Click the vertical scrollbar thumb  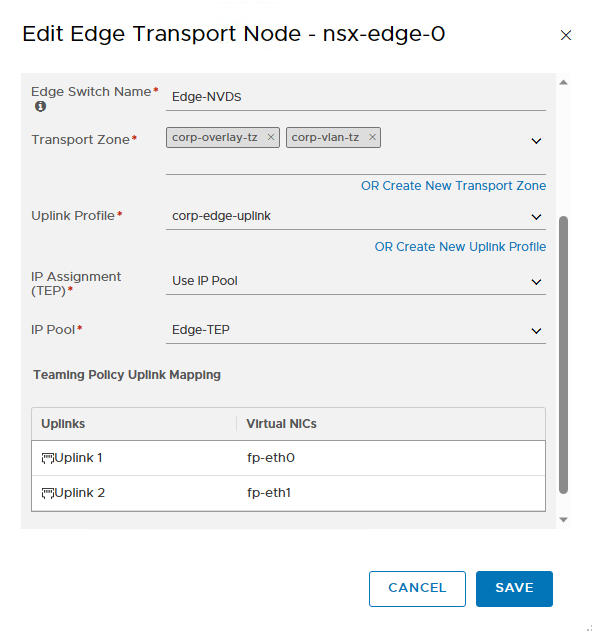(x=563, y=355)
